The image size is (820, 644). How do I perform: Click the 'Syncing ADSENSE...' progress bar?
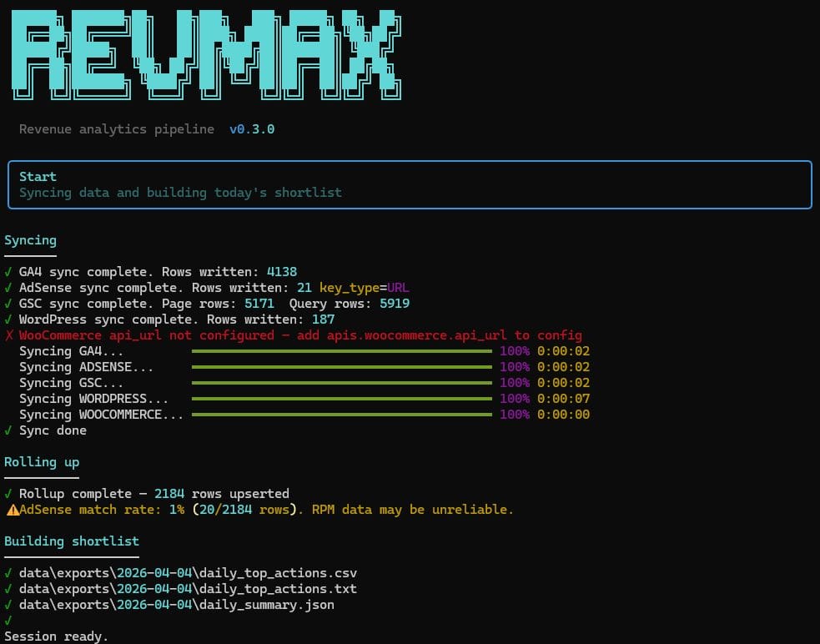coord(341,367)
